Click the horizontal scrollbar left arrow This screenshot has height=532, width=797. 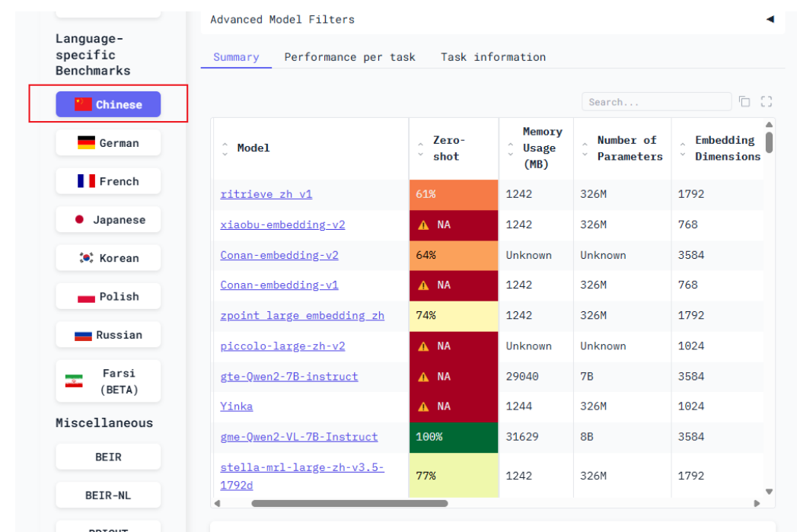click(218, 504)
